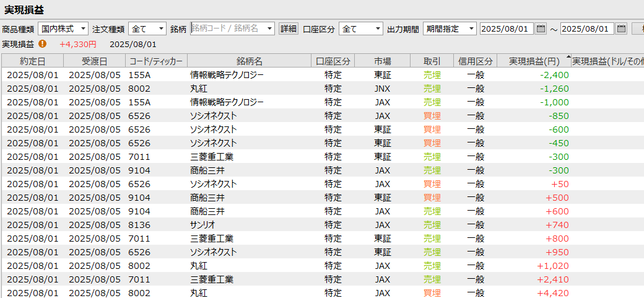Click the 詳細 button
Viewport: 644px width, 298px height.
(x=289, y=28)
